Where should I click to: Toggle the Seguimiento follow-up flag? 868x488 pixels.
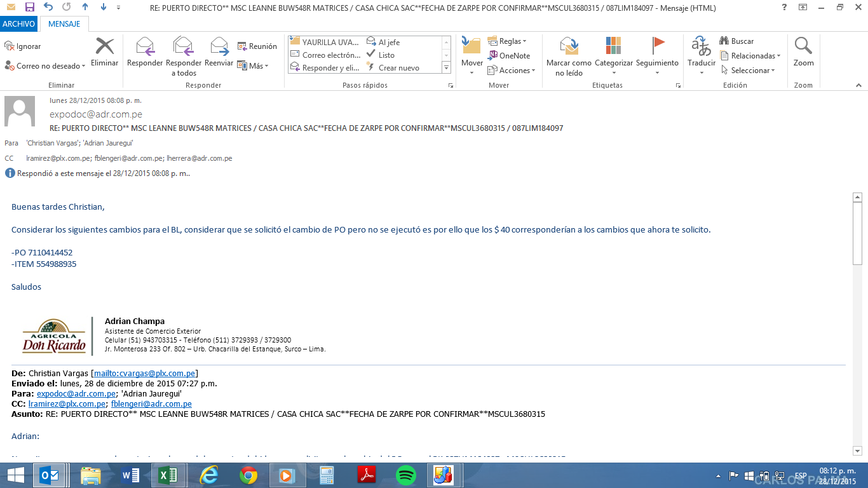click(x=657, y=47)
